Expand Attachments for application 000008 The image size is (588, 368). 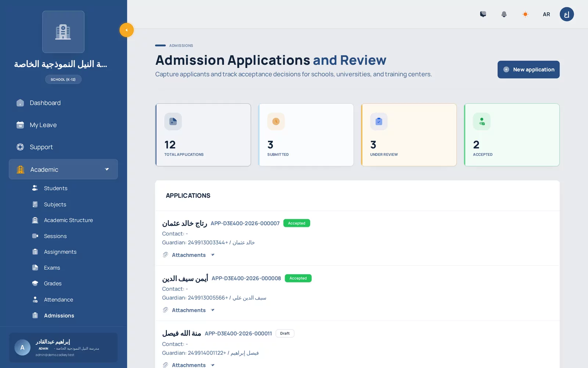click(189, 310)
